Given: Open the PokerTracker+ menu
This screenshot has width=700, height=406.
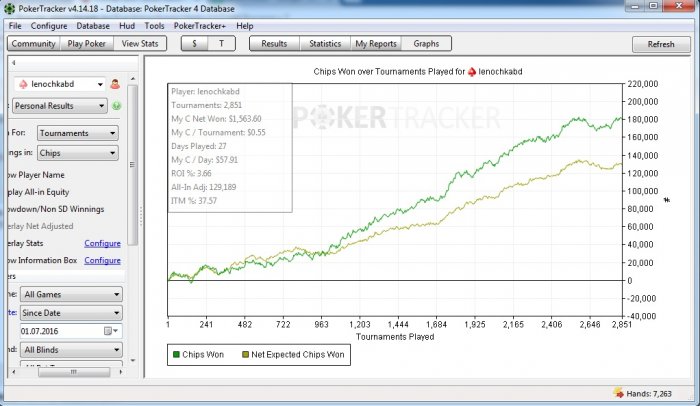Looking at the screenshot, I should tap(200, 26).
